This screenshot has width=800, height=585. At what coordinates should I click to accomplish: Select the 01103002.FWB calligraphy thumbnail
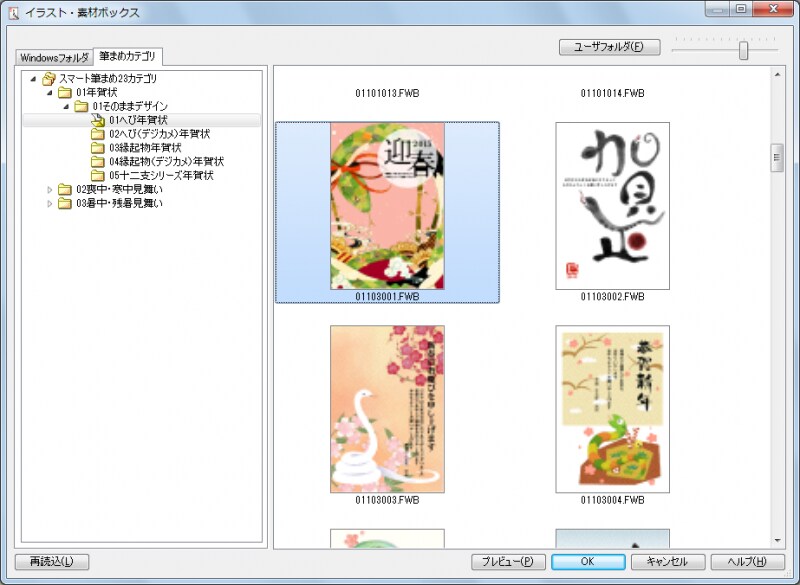click(612, 206)
